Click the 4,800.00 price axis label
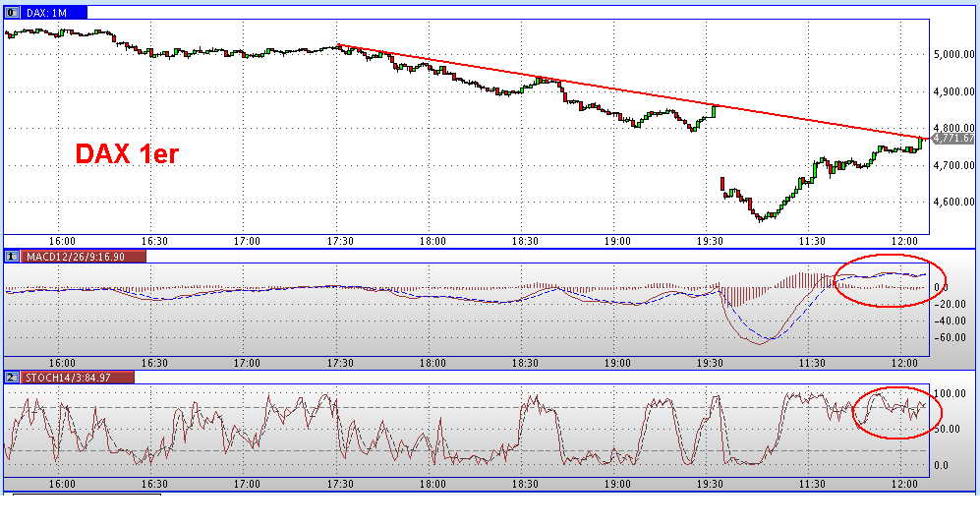 pyautogui.click(x=953, y=128)
